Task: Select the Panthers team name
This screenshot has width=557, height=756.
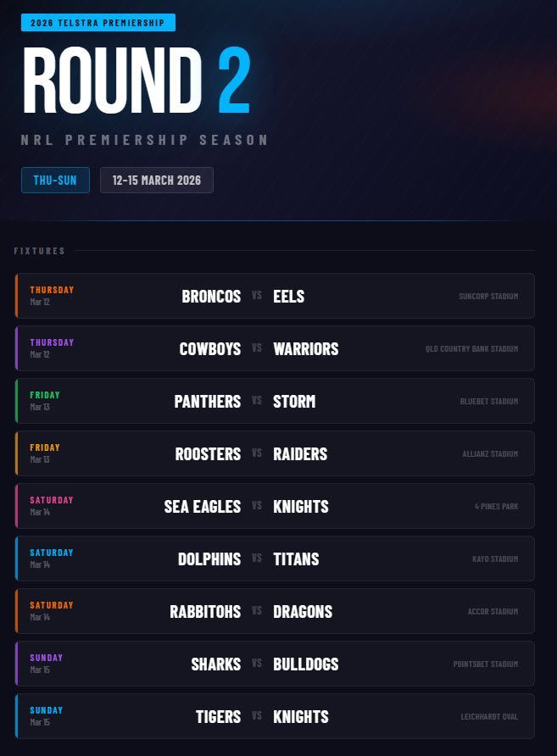Action: coord(208,402)
